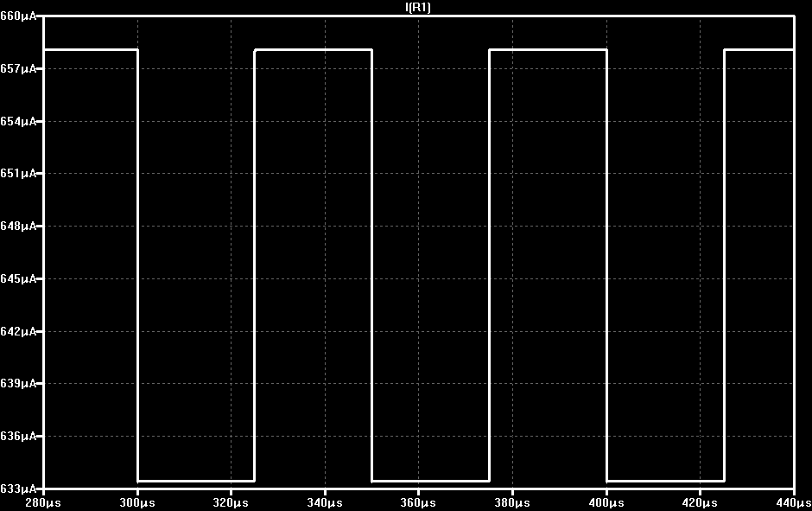Click the 320µs time axis label
This screenshot has height=511, width=812.
pos(231,502)
